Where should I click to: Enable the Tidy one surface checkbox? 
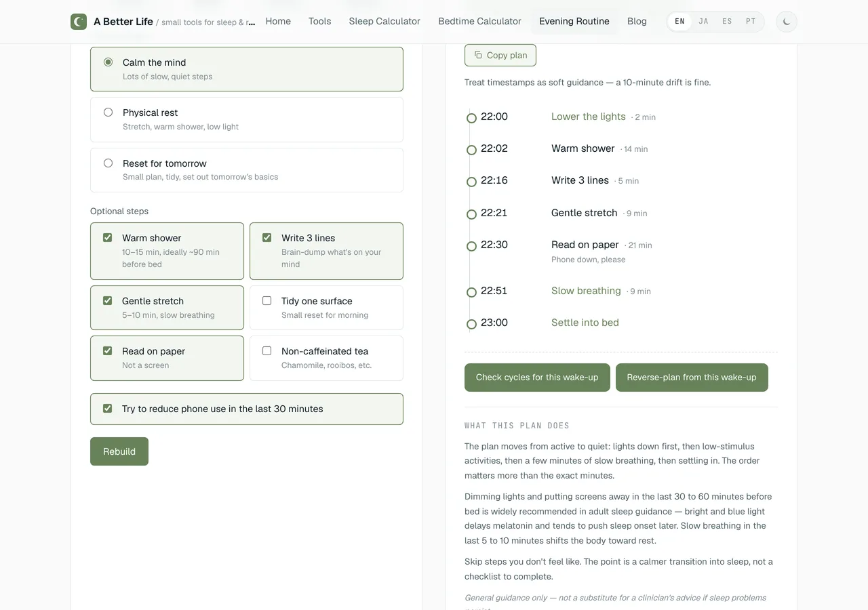click(x=267, y=300)
